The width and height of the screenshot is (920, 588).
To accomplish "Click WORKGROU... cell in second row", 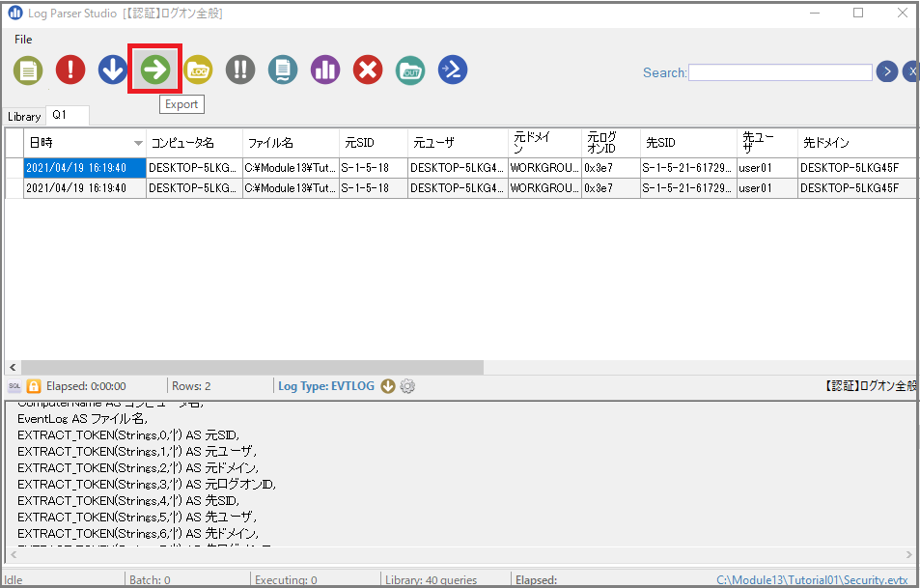I will click(544, 188).
